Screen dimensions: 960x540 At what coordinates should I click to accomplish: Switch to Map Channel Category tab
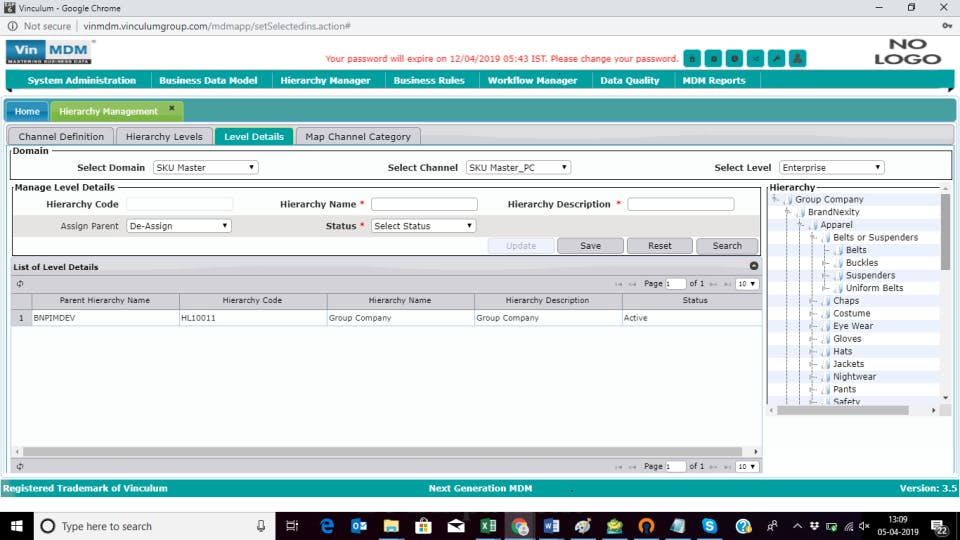[x=358, y=137]
